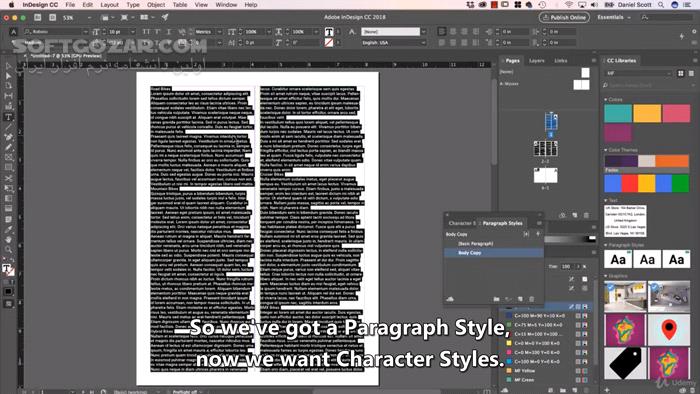The width and height of the screenshot is (700, 394).
Task: Click new page icon in Pages panel
Action: pos(575,215)
